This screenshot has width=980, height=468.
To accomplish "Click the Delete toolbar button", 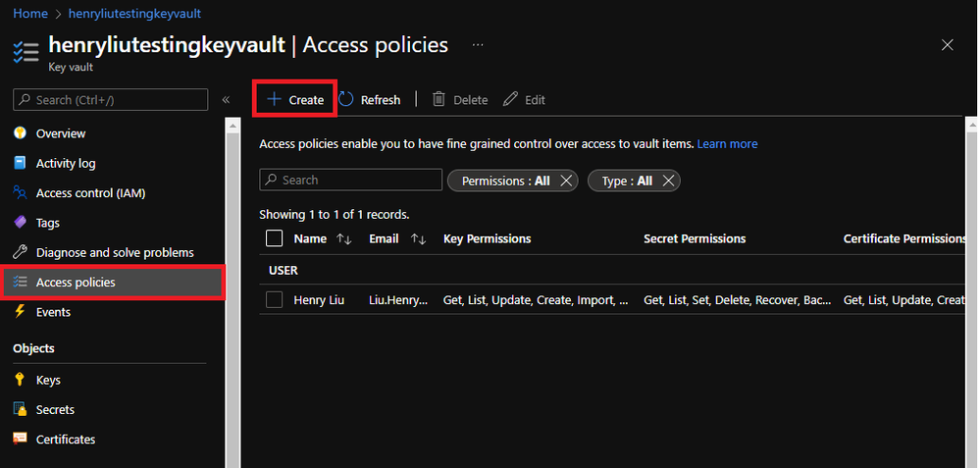I will 460,99.
